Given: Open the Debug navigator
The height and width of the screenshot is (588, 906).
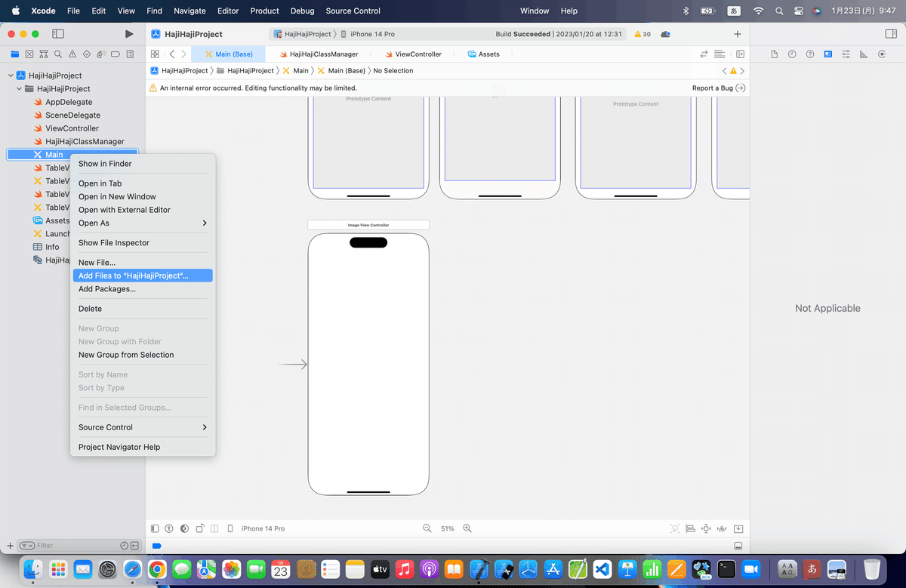Looking at the screenshot, I should click(101, 54).
